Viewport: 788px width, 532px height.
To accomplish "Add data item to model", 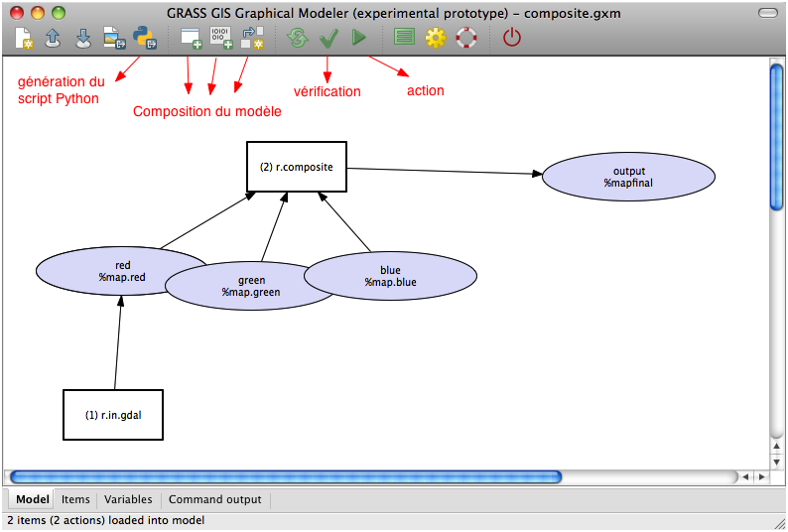I will tap(221, 39).
